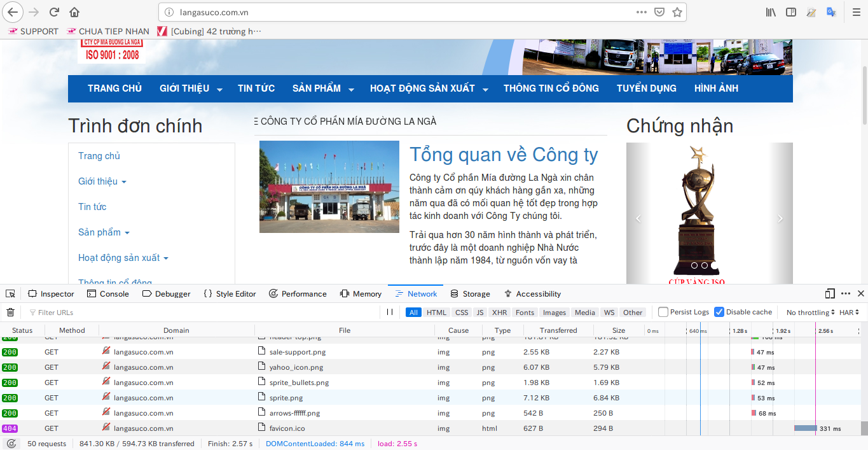Open the Firefox hamburger menu
This screenshot has height=450, width=868.
(856, 11)
